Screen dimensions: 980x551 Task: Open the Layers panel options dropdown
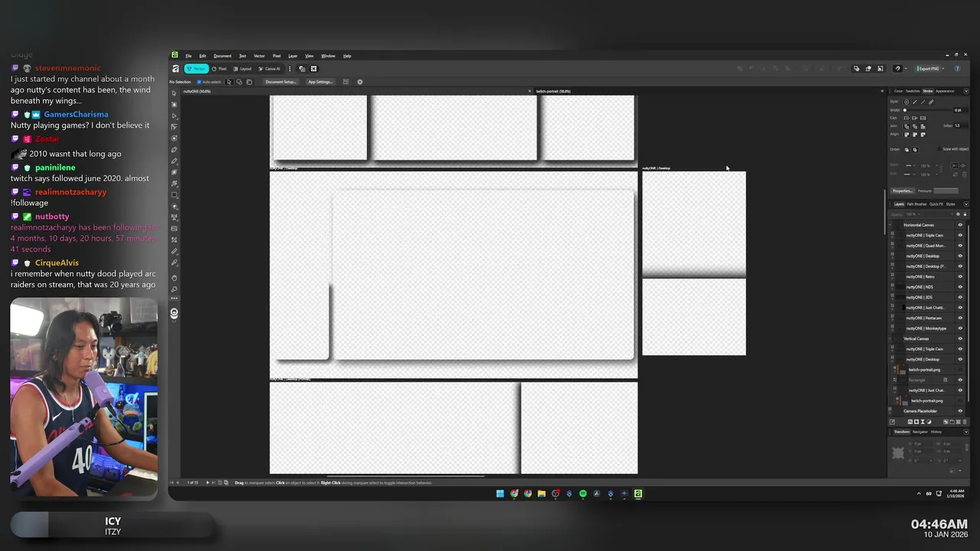point(965,204)
